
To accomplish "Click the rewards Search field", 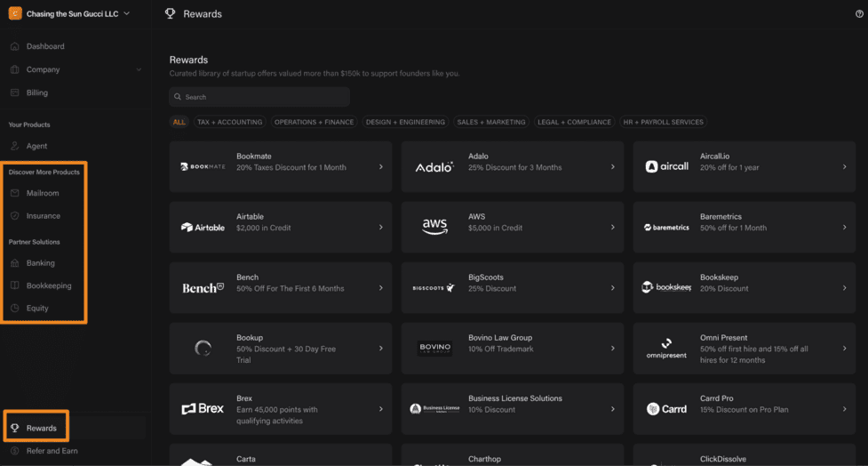I will (x=259, y=97).
